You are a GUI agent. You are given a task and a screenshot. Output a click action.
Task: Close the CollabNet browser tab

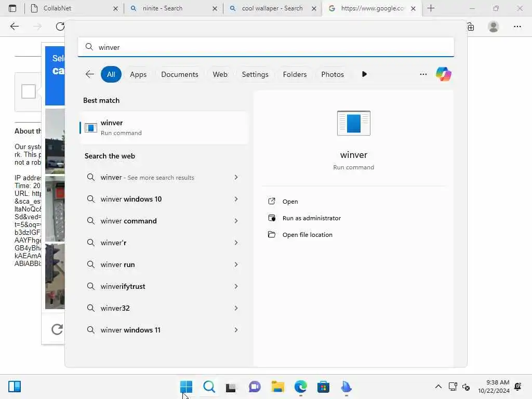point(115,8)
